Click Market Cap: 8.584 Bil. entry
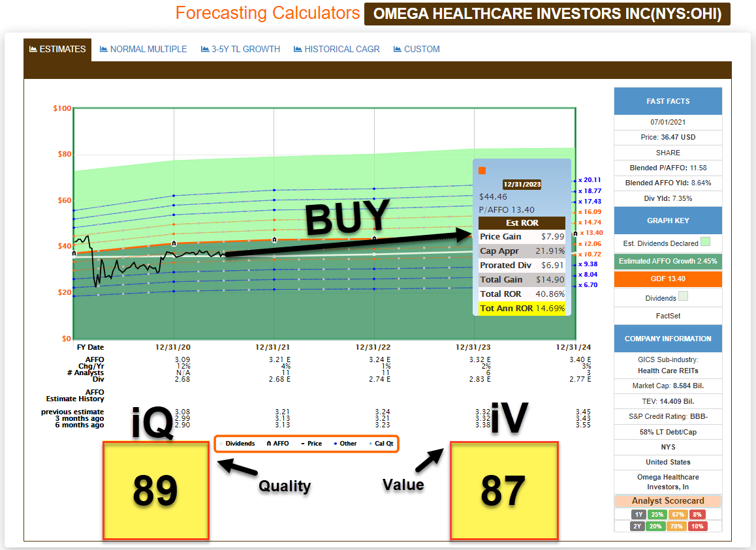Screen dimensions: 756x550 pyautogui.click(x=668, y=386)
